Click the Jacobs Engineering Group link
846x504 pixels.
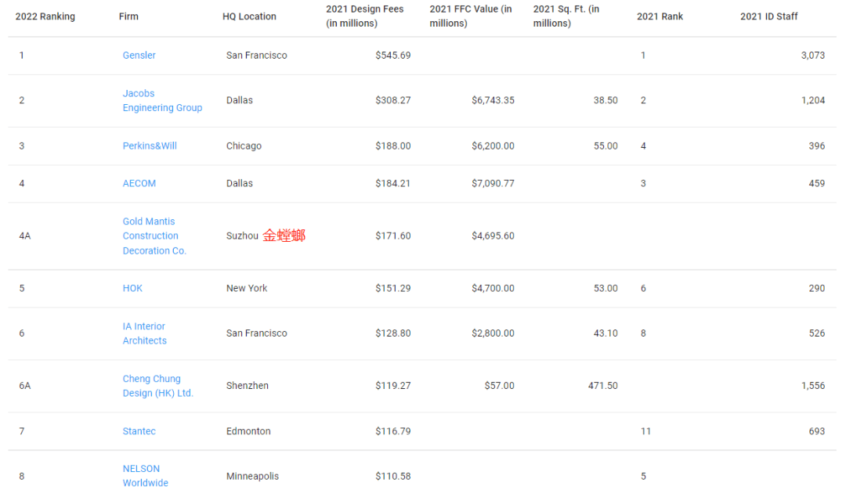(161, 101)
